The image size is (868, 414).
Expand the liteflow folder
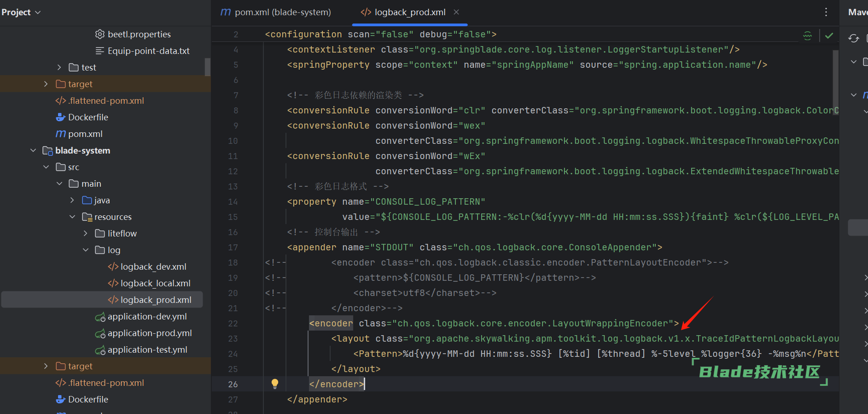click(86, 233)
